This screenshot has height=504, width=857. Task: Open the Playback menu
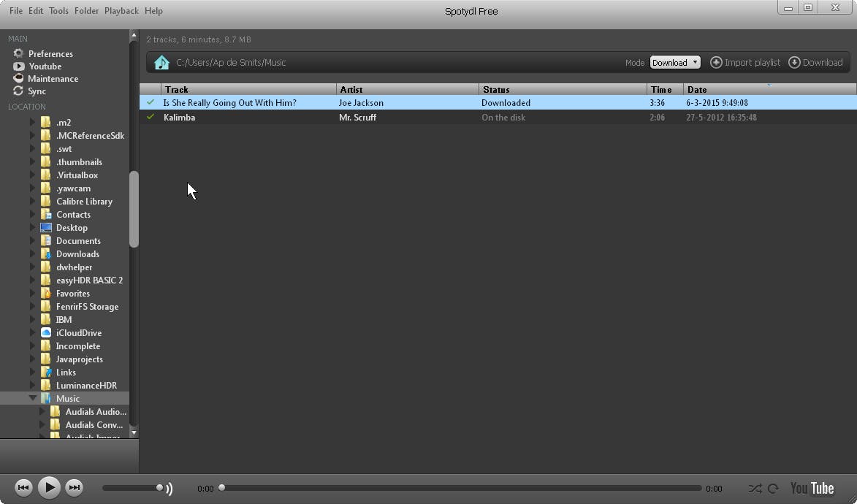pos(121,11)
